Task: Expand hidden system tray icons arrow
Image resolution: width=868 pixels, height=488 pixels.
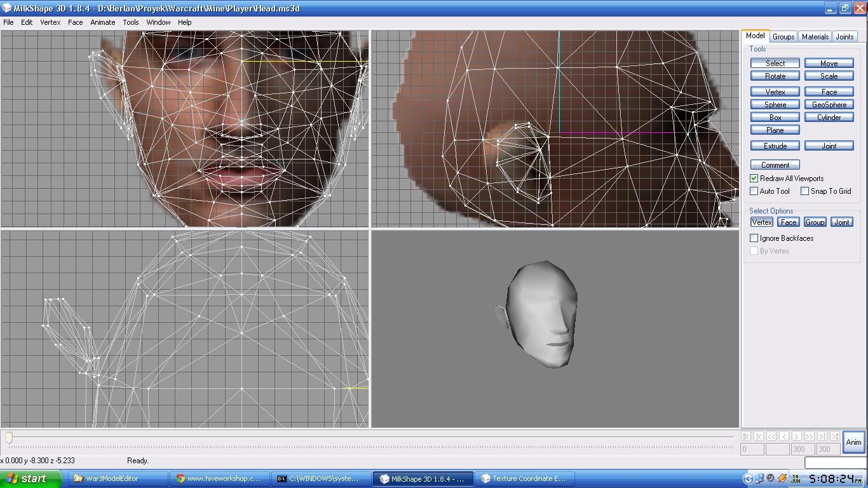Action: (748, 478)
